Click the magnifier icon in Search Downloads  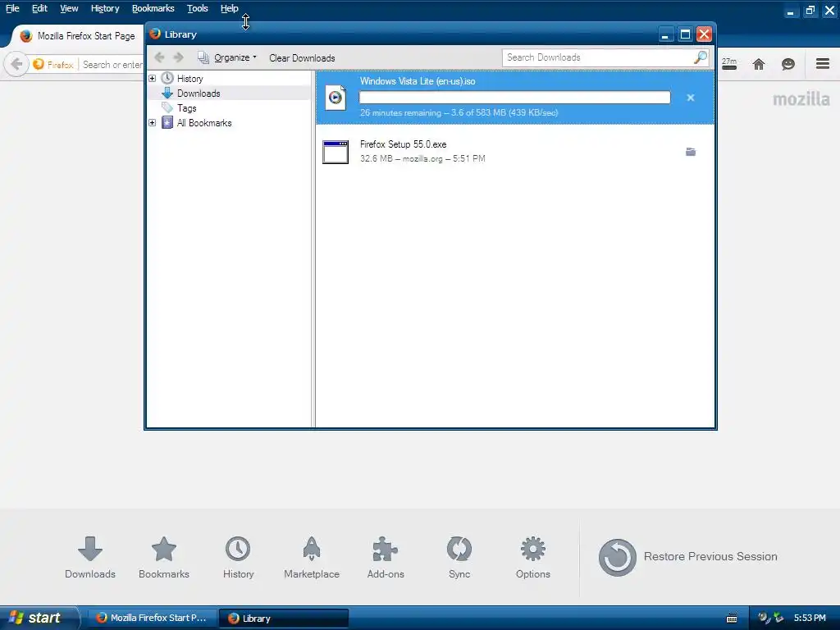701,57
